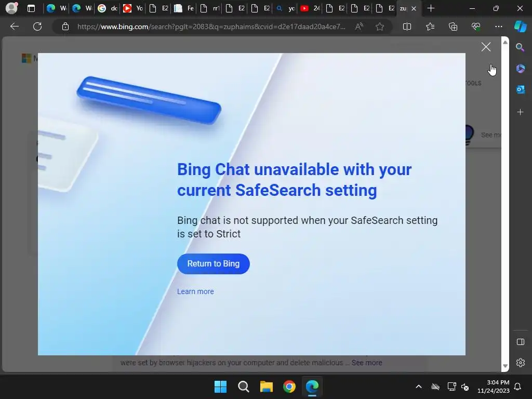Refresh the current Bing page

(37, 26)
